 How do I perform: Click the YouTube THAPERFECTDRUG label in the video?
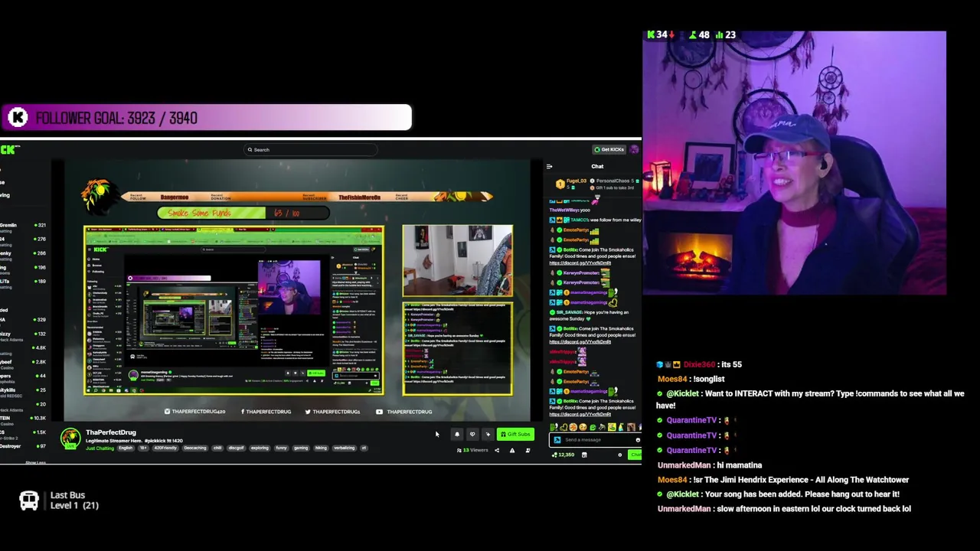coord(405,412)
